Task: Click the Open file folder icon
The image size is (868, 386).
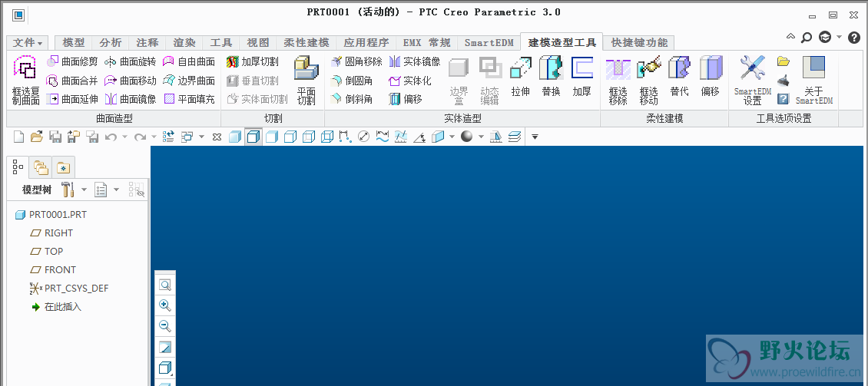Action: 37,137
